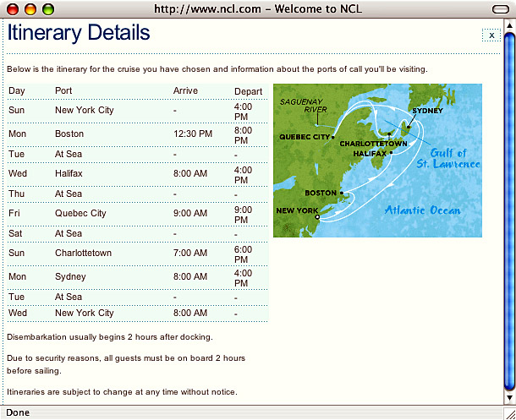This screenshot has width=516, height=420.
Task: Select the Port column header
Action: click(63, 90)
